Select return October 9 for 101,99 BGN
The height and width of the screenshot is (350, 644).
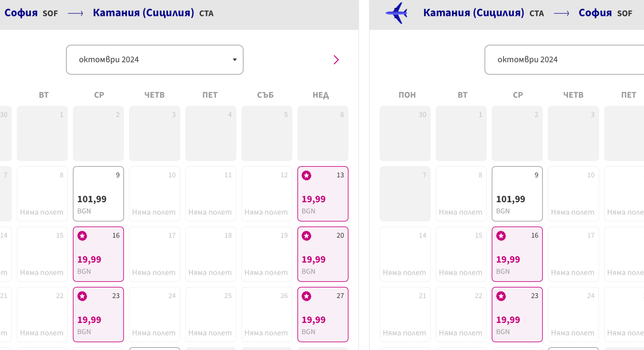click(517, 194)
